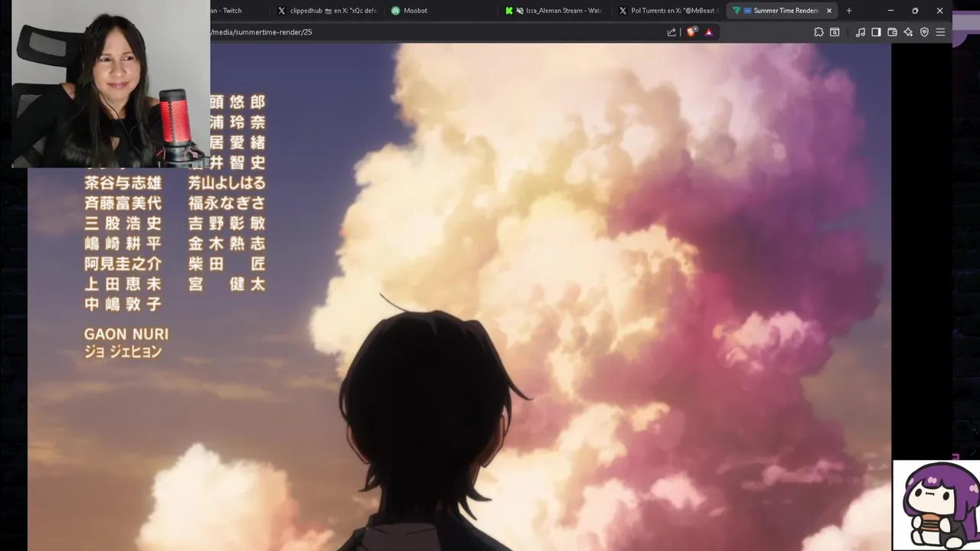Click the address bar URL field
Screen dimensions: 980x551
(x=436, y=32)
